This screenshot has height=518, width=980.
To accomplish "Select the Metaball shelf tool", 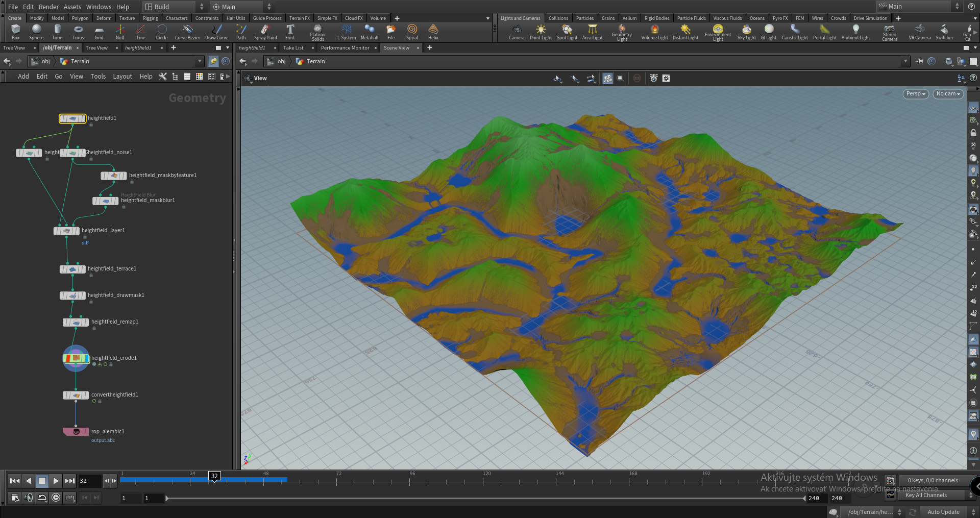I will coord(370,32).
